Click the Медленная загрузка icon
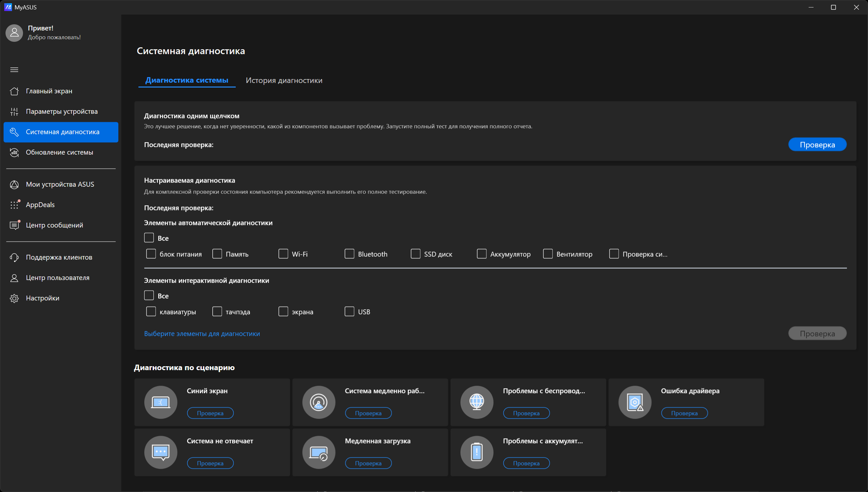 pyautogui.click(x=319, y=452)
